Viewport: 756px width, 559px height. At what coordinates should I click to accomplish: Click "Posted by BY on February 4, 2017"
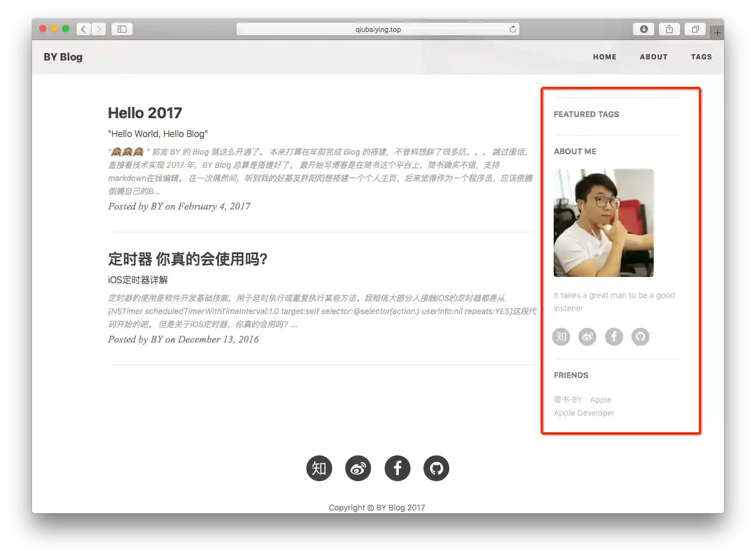coord(179,206)
